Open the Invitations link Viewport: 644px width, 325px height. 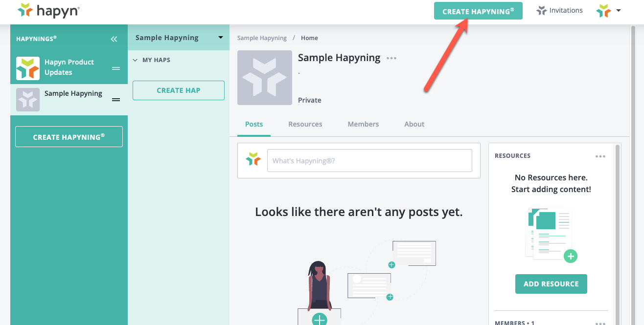(x=566, y=10)
